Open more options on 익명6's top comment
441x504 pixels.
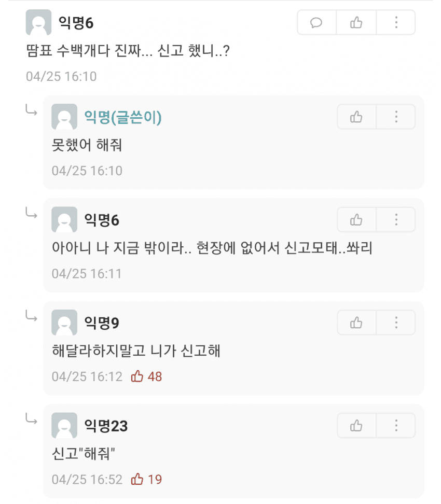(x=396, y=23)
